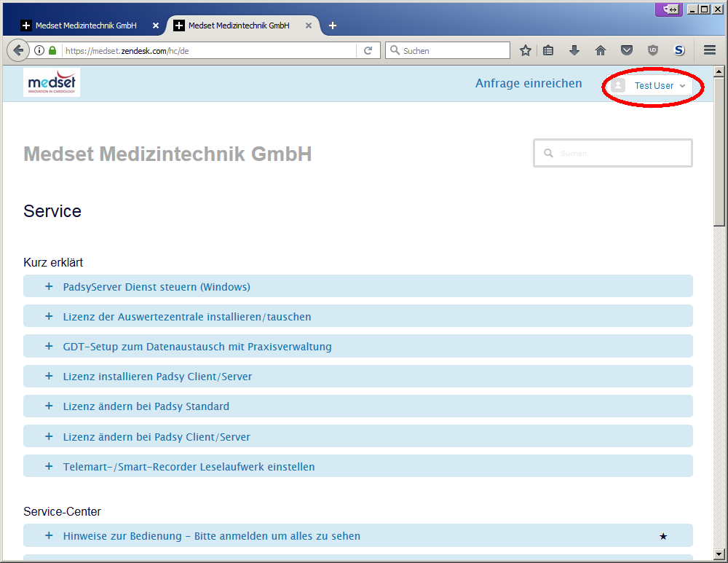Screen dimensions: 728x563
Task: Open the uBlock shield extension icon
Action: pyautogui.click(x=653, y=50)
